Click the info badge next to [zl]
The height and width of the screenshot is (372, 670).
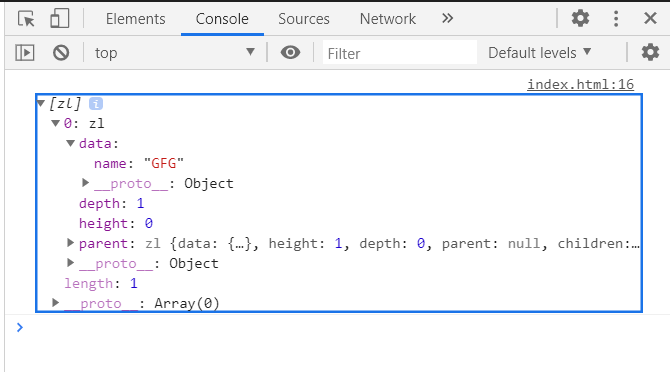[96, 103]
